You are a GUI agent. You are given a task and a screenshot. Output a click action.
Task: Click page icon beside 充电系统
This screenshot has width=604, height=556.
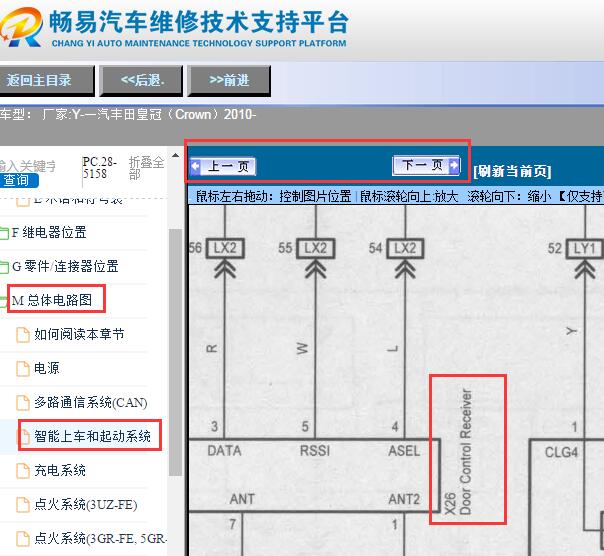(x=23, y=470)
